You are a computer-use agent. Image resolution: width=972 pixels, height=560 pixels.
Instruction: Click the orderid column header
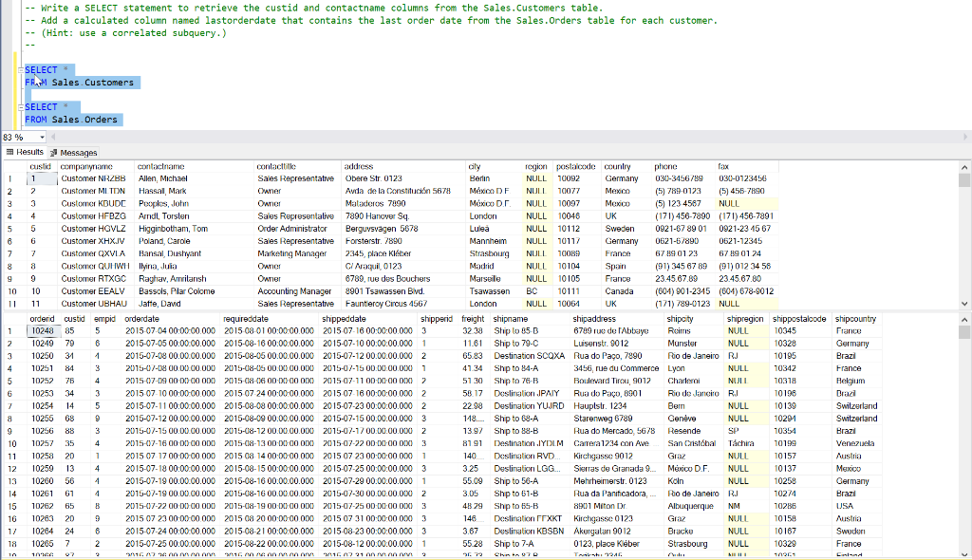[42, 319]
